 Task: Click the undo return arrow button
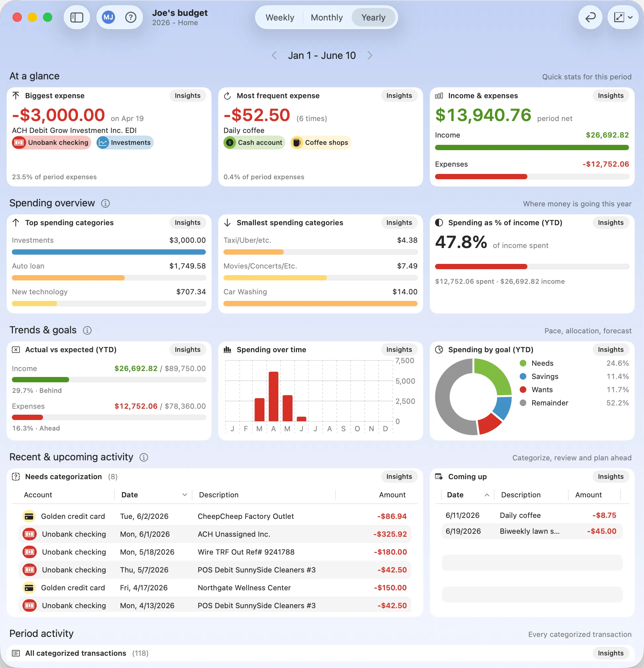590,18
